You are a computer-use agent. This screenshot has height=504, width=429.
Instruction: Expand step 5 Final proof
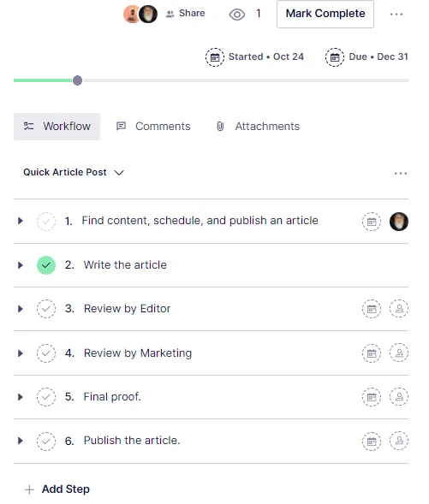[21, 397]
